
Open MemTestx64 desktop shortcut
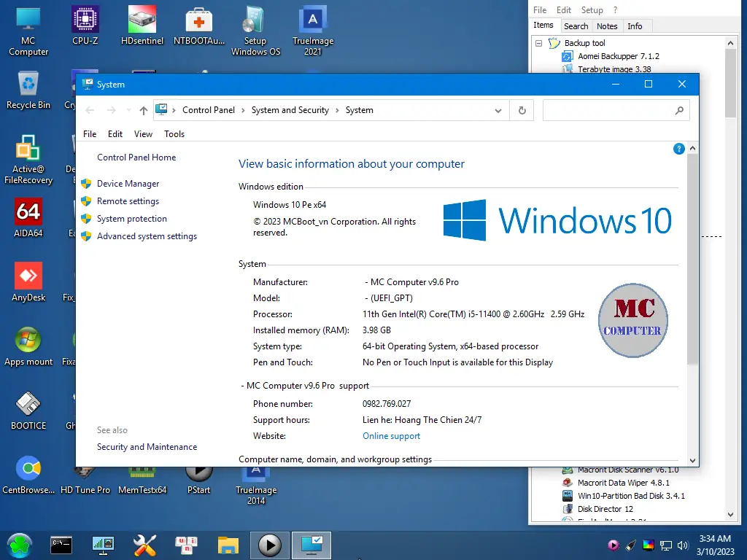[142, 481]
